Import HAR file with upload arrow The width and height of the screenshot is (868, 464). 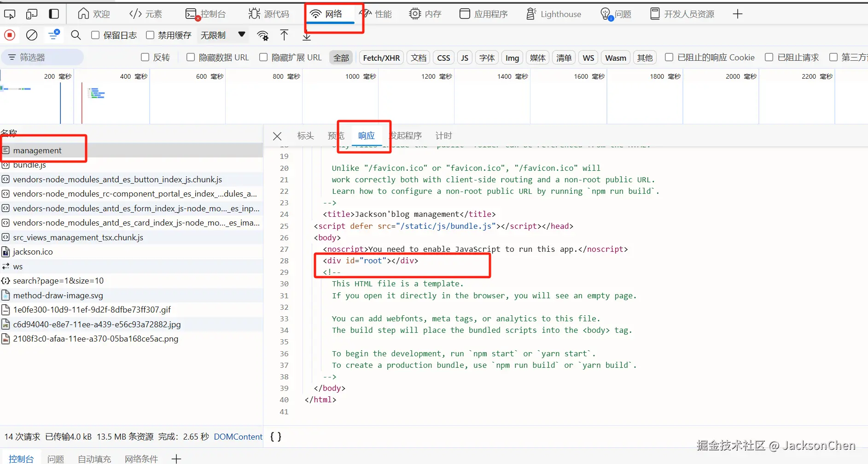pyautogui.click(x=284, y=35)
